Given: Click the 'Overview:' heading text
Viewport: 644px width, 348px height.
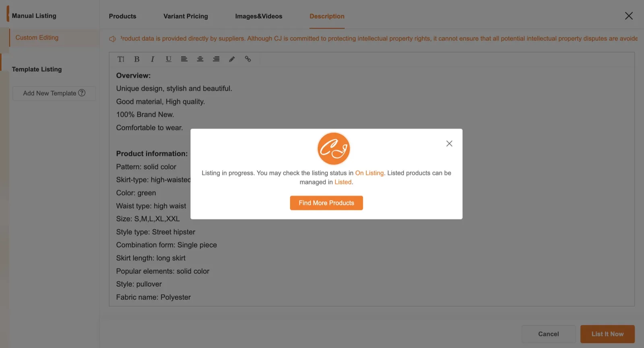Looking at the screenshot, I should click(x=133, y=76).
